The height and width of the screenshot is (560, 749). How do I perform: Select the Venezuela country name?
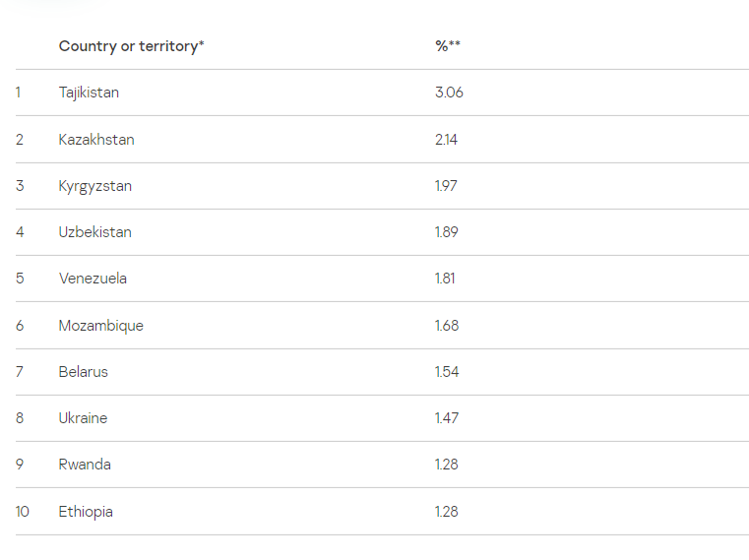pos(93,279)
